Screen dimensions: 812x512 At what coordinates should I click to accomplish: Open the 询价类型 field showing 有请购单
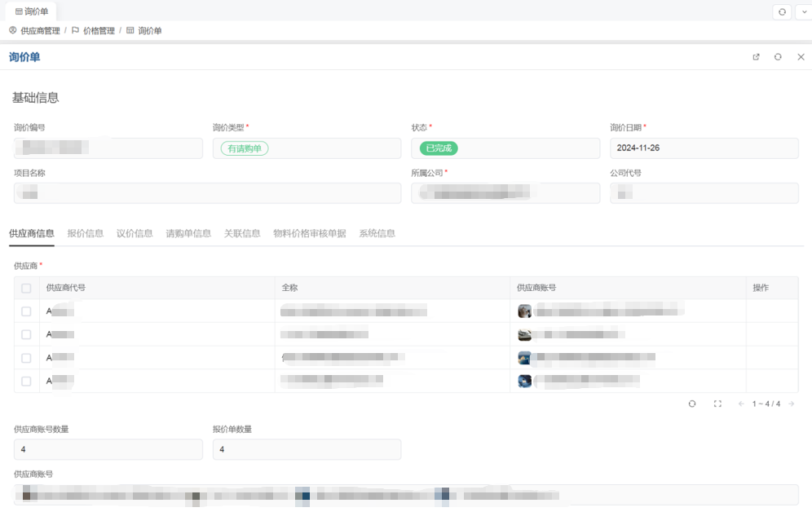307,148
